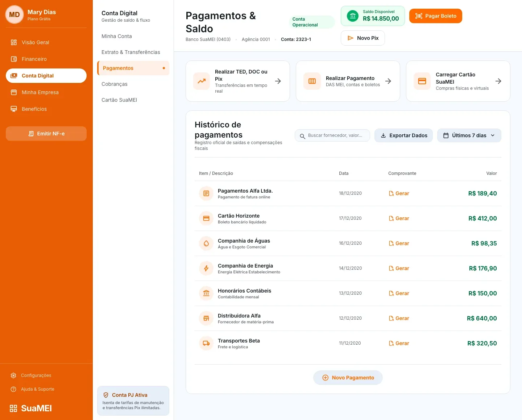Switch to Extrato & Transferências
The height and width of the screenshot is (420, 522).
pyautogui.click(x=133, y=52)
